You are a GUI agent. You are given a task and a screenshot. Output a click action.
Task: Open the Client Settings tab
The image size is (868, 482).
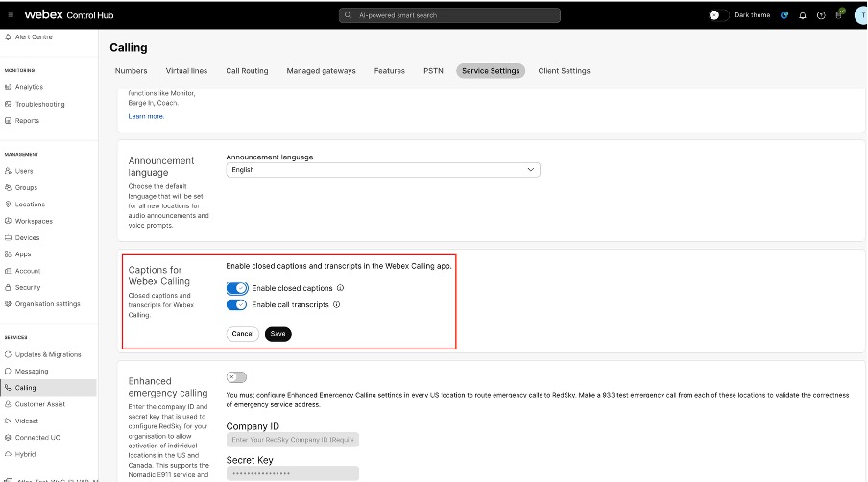pyautogui.click(x=564, y=71)
